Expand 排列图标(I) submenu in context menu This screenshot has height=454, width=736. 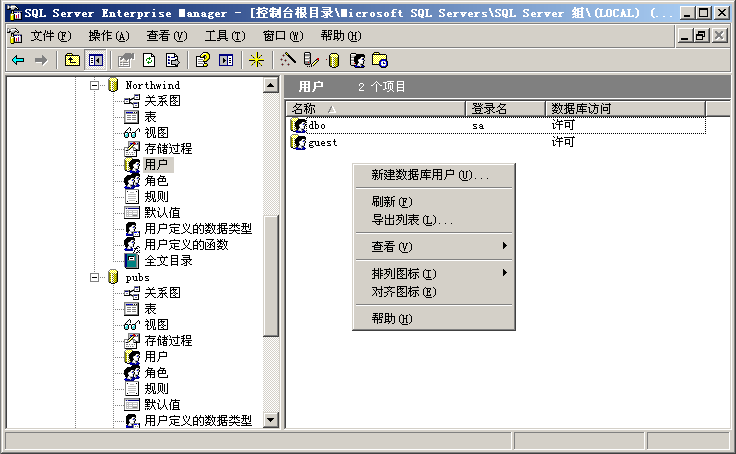click(434, 273)
